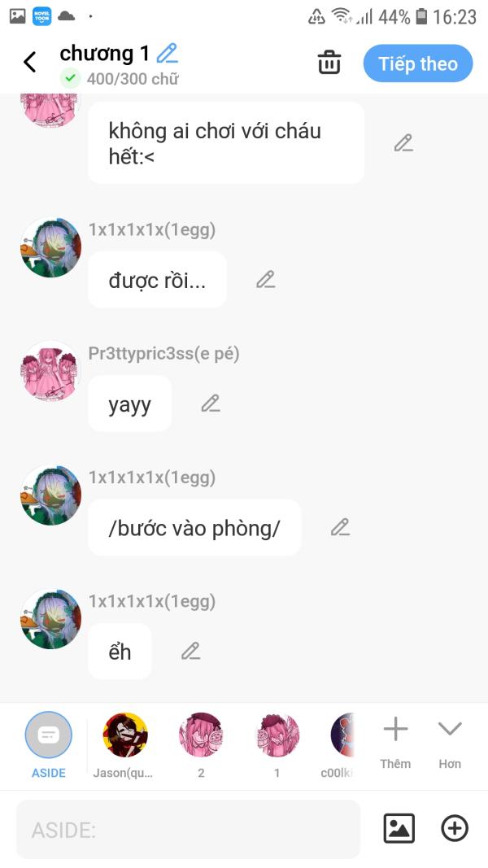Choose character labeled 1
Viewport: 488px width, 868px height.
click(x=277, y=744)
